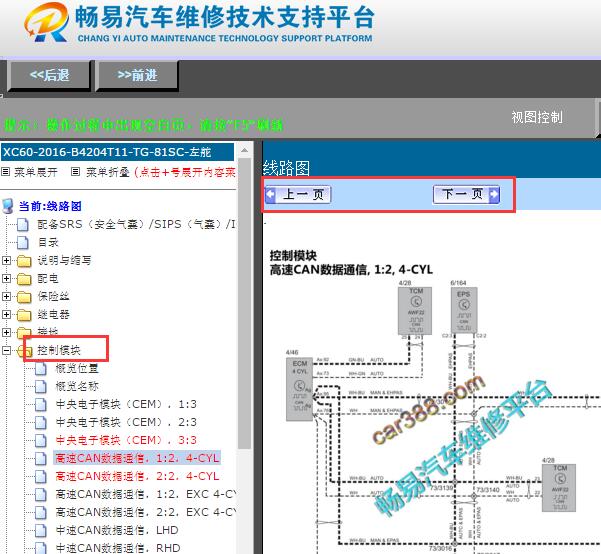Click the document icon beside 概览名称
The width and height of the screenshot is (601, 554).
pyautogui.click(x=41, y=386)
